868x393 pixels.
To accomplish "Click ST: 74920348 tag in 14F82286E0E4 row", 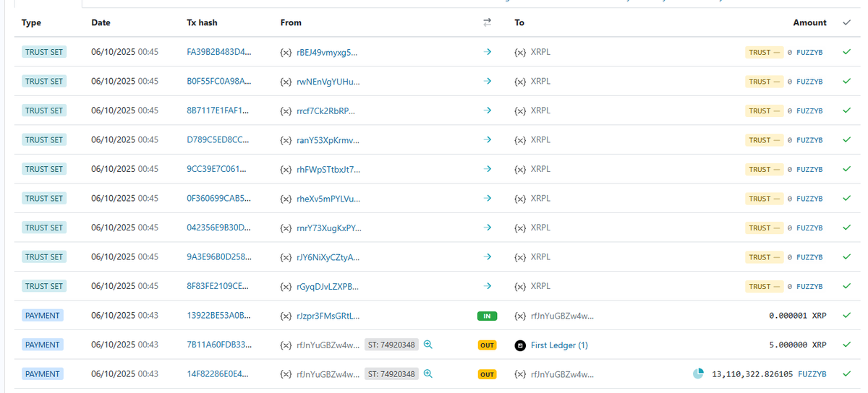I will (391, 373).
